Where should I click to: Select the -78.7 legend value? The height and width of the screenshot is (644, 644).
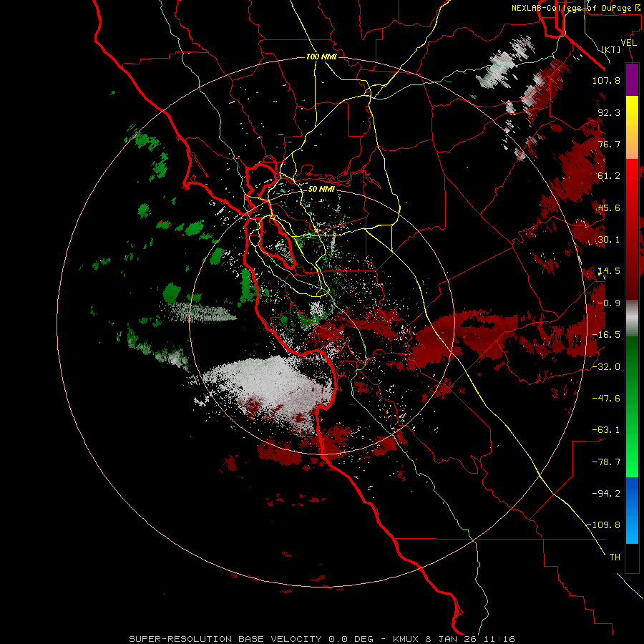pyautogui.click(x=606, y=462)
